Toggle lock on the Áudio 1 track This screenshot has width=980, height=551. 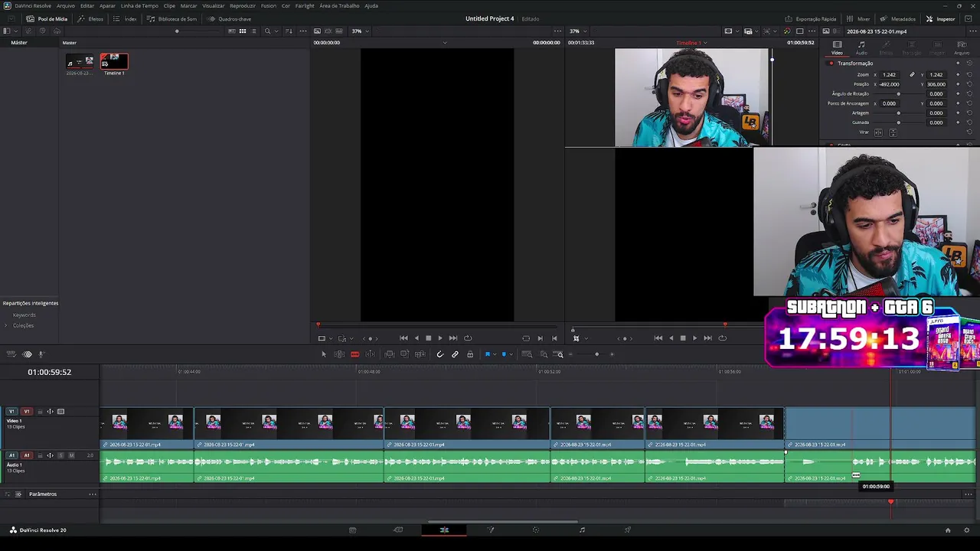[41, 455]
